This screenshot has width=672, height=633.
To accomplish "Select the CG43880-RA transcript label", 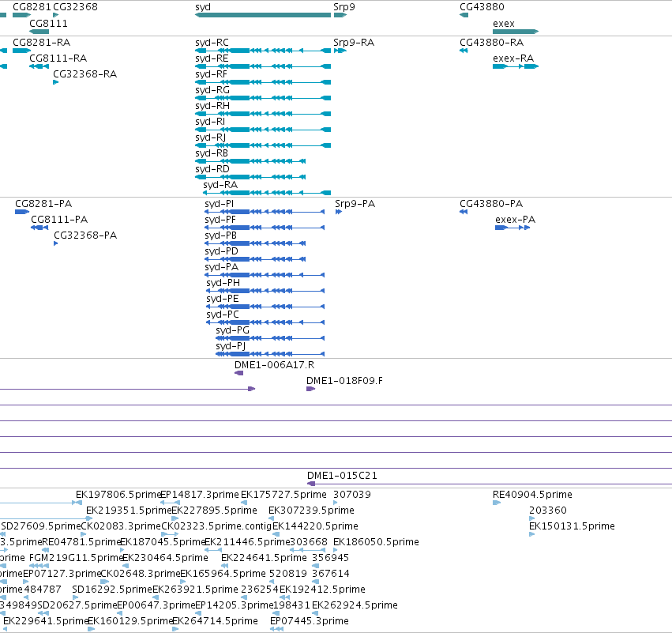I will click(492, 43).
